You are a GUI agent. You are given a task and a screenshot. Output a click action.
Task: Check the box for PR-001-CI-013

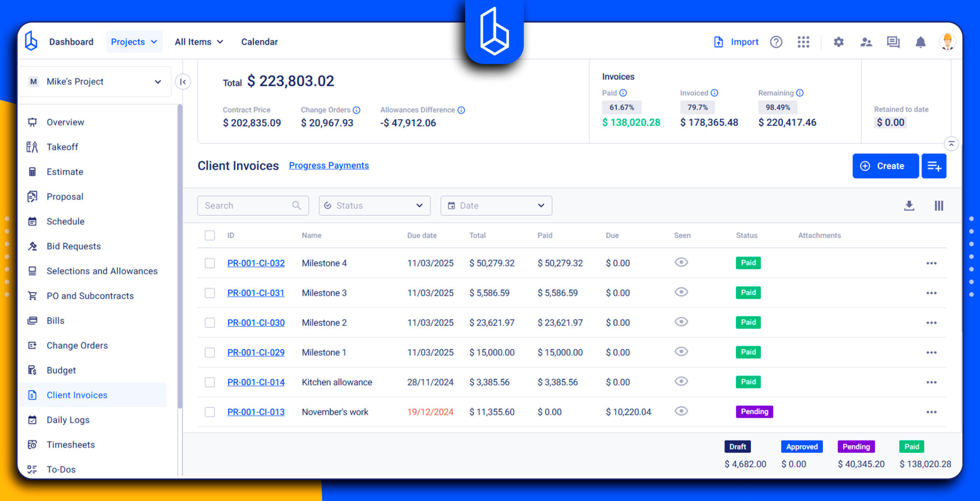coord(210,412)
